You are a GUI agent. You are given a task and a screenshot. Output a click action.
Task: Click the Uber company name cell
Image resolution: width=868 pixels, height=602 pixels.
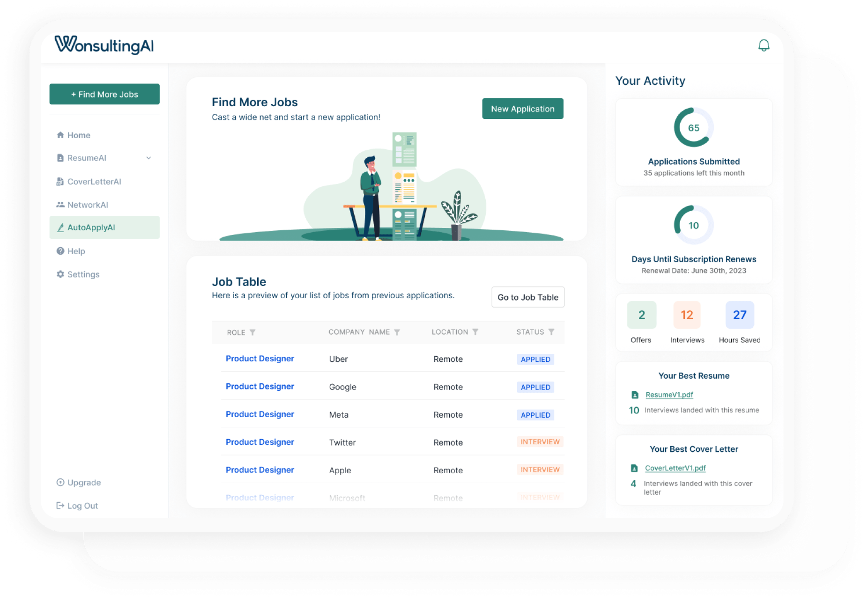(x=338, y=360)
